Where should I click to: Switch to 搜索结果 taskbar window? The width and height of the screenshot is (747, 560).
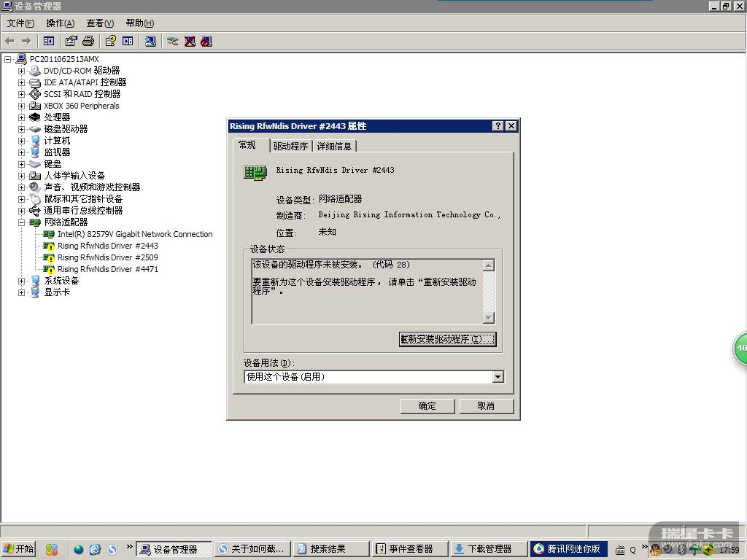click(331, 549)
